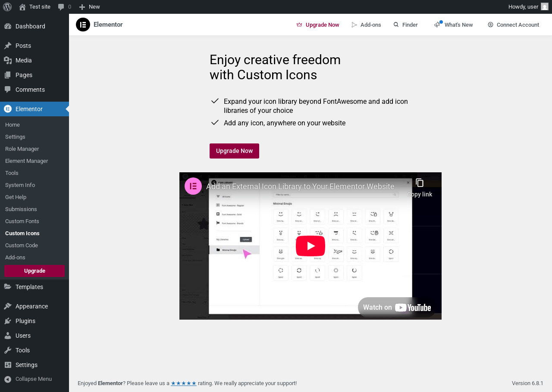Open the Test site home icon
The width and height of the screenshot is (552, 392).
pos(22,7)
